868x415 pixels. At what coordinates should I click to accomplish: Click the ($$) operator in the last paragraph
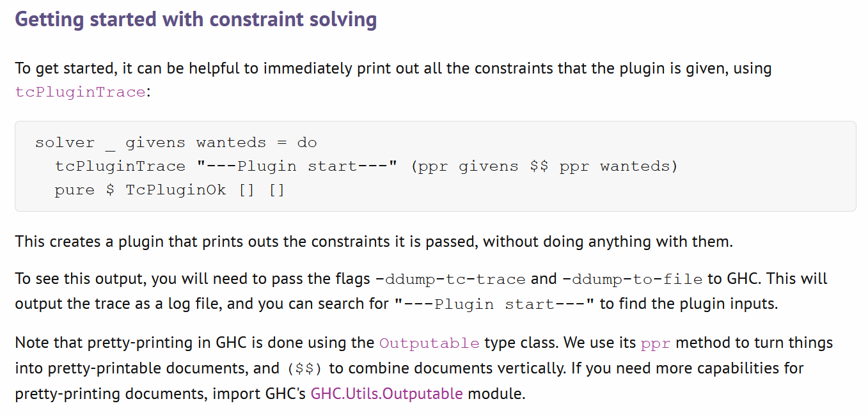(x=304, y=369)
